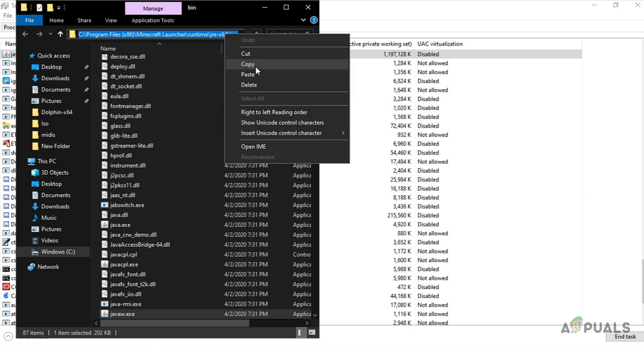Click the blue File button
644x348 pixels.
[x=30, y=20]
